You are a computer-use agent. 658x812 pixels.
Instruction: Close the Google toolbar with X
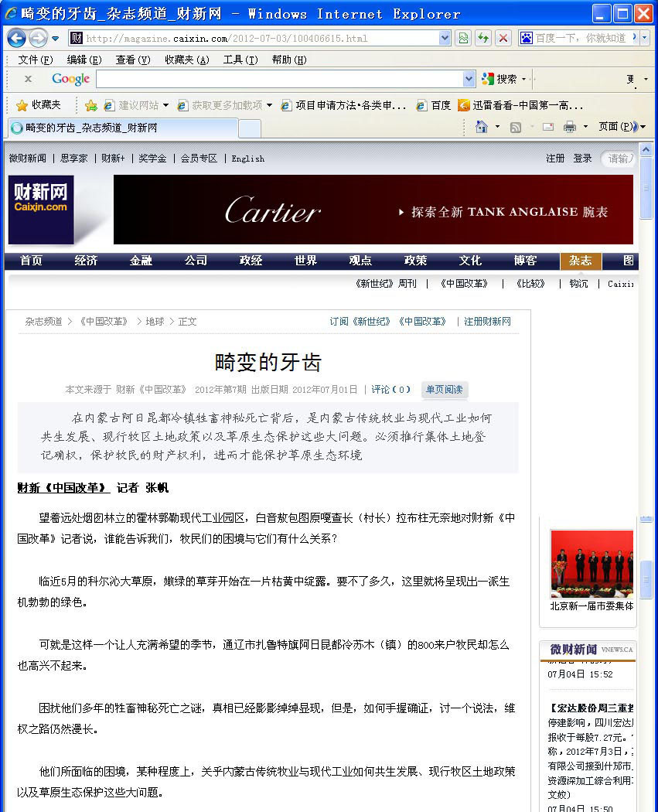28,79
